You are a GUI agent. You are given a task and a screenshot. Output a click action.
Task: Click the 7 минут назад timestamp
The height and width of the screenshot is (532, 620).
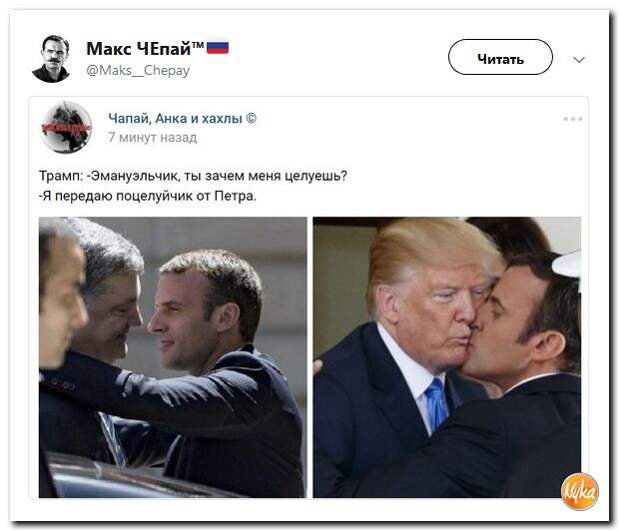[x=153, y=138]
